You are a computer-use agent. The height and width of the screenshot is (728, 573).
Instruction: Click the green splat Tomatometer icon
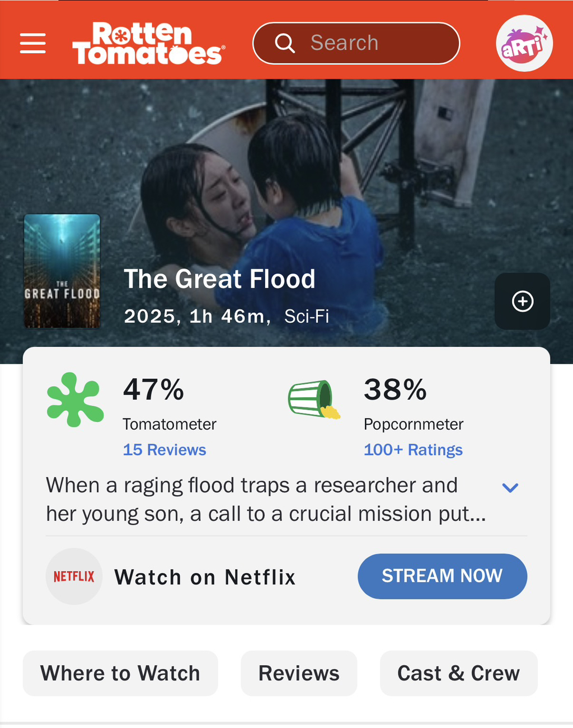[75, 400]
